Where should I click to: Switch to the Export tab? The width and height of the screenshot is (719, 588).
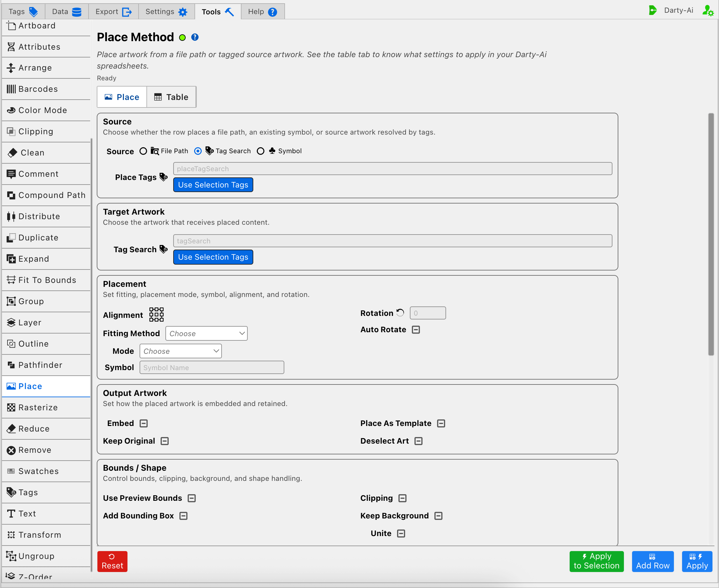113,11
